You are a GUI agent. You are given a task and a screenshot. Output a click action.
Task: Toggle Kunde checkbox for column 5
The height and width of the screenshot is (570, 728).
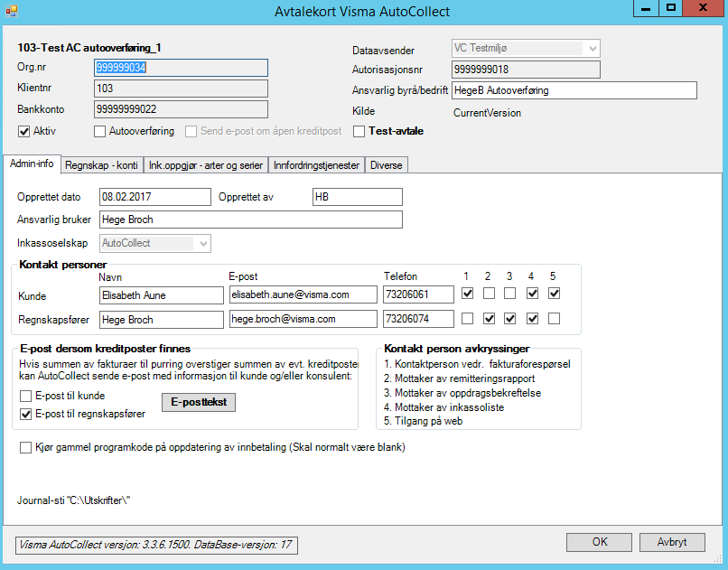[554, 294]
